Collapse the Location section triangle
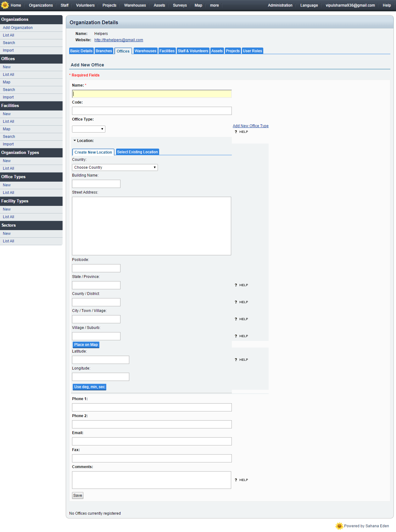Screen dimensions: 396x532 [75, 141]
